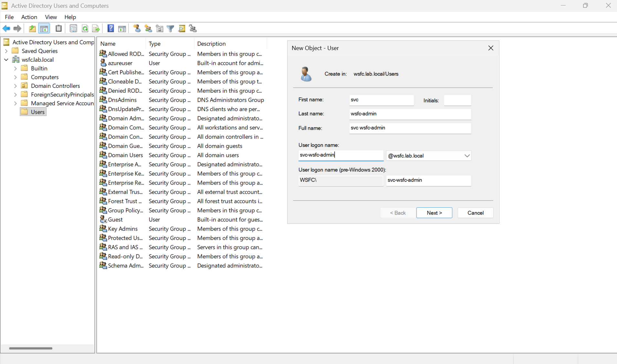Expand the Computers container
The height and width of the screenshot is (364, 617).
(x=16, y=77)
